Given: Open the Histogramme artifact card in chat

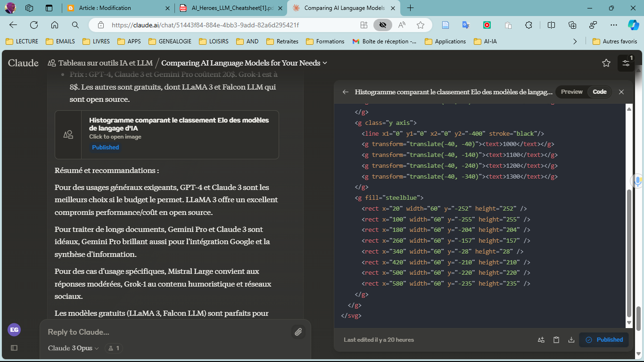Looking at the screenshot, I should 167,135.
